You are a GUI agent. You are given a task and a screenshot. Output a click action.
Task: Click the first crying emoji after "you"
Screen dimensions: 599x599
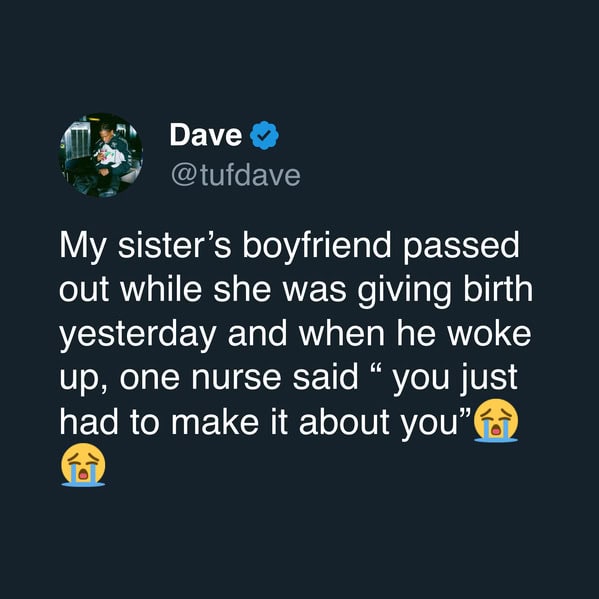[x=495, y=420]
